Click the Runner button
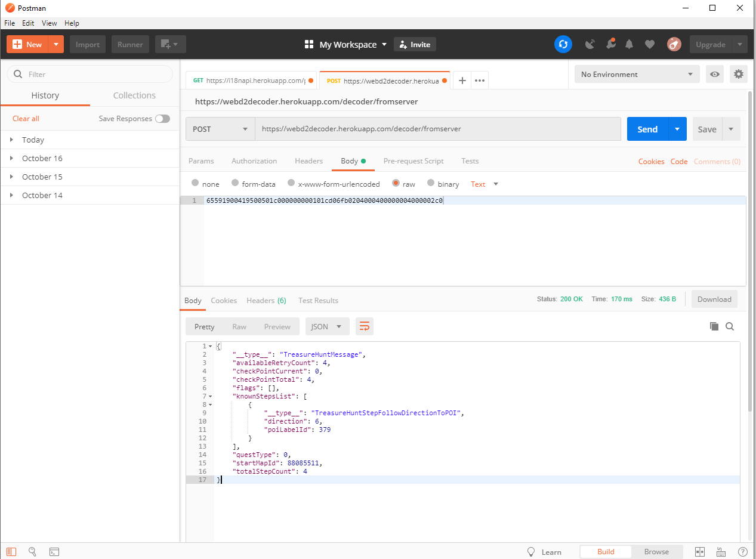 pyautogui.click(x=130, y=44)
